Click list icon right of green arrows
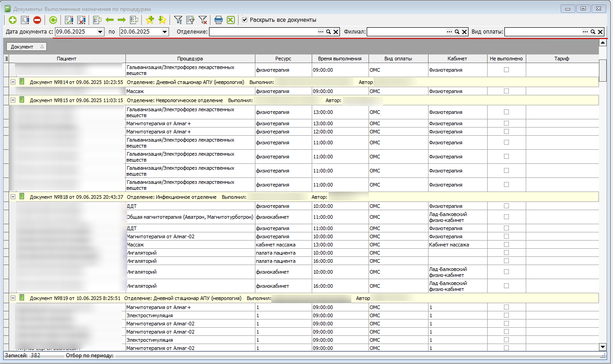The width and height of the screenshot is (613, 364). [134, 20]
